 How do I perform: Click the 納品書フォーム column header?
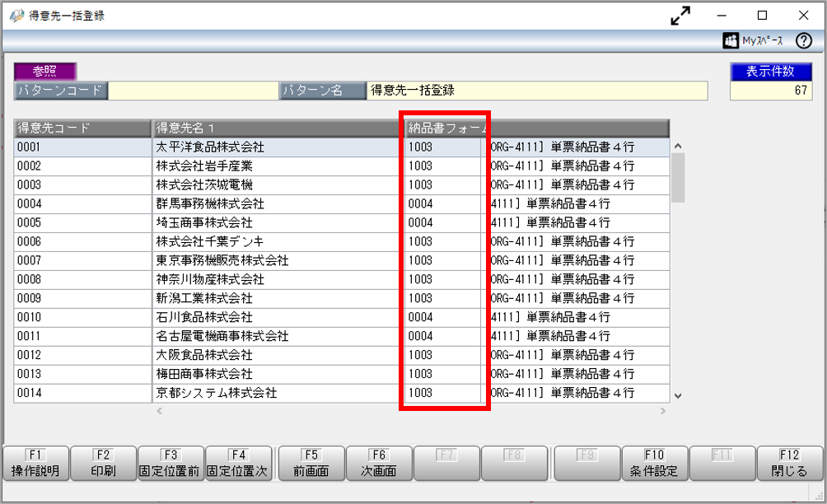click(x=537, y=128)
